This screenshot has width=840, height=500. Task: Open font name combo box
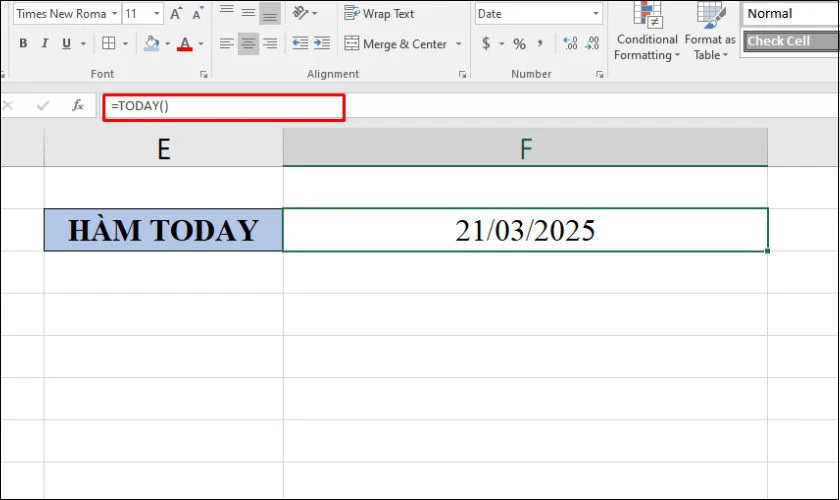(66, 13)
